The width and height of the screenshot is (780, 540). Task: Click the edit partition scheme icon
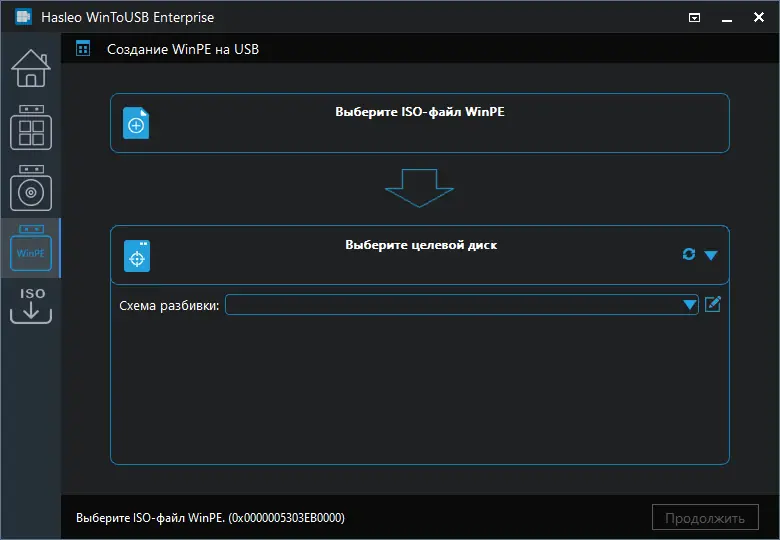click(x=713, y=304)
